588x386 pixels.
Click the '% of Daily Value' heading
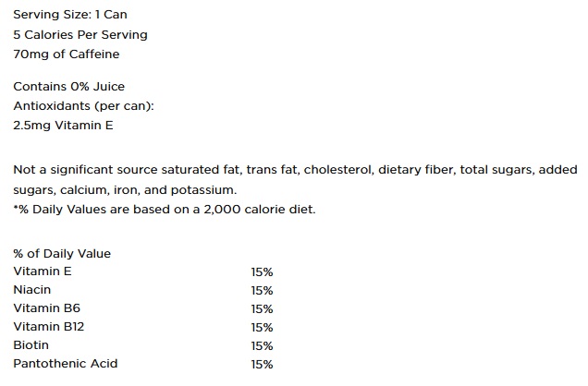tap(62, 253)
